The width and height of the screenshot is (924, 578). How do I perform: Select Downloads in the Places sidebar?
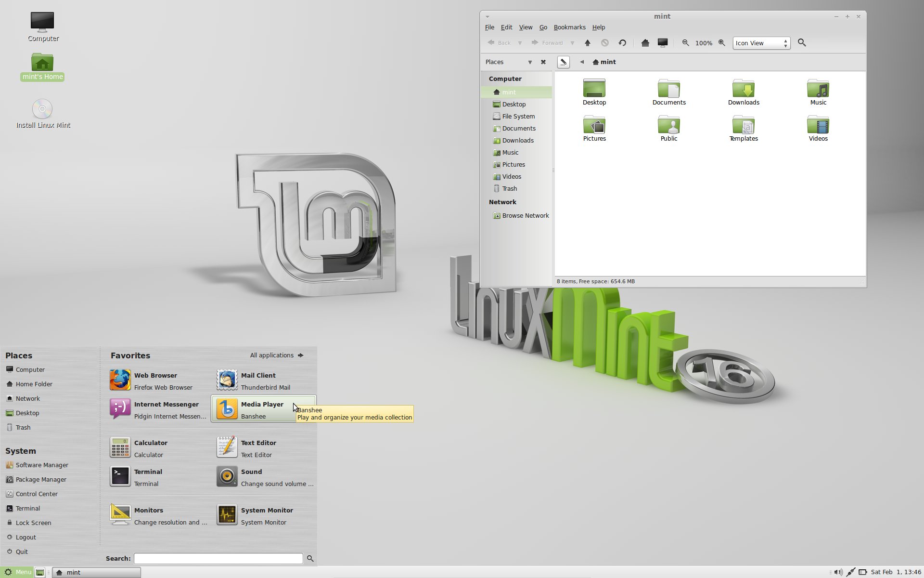[x=516, y=140]
